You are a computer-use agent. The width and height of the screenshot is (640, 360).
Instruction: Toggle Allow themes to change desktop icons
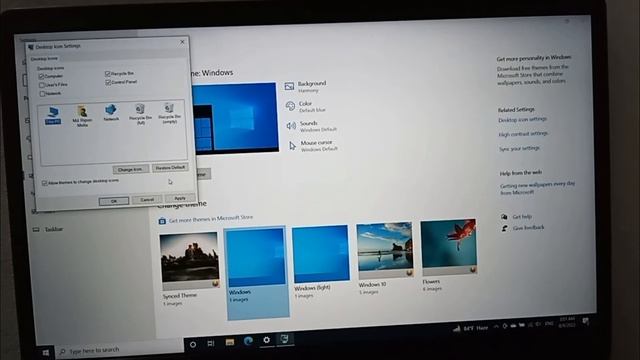(x=44, y=183)
